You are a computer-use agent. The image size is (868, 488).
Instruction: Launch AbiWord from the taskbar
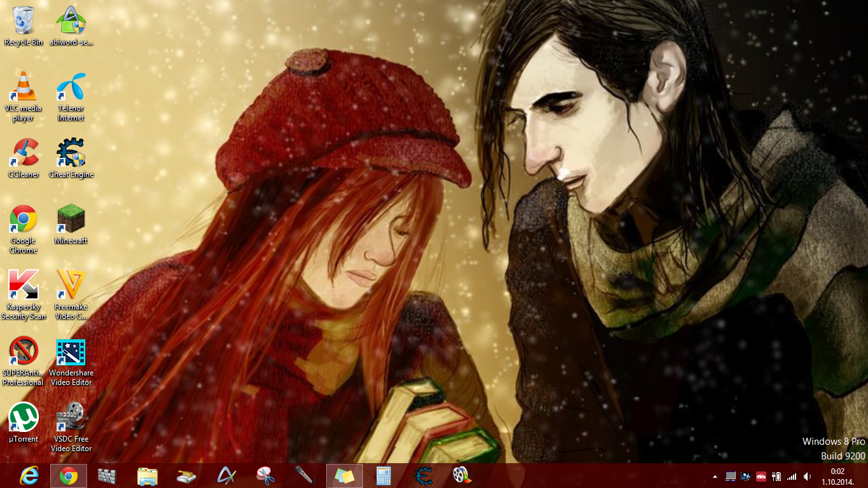[226, 476]
